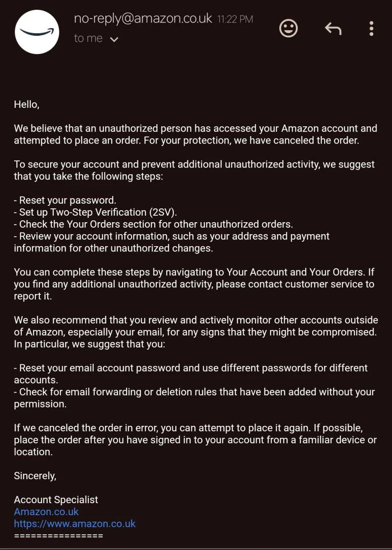Select the 'Reset your password.' step

tap(65, 200)
